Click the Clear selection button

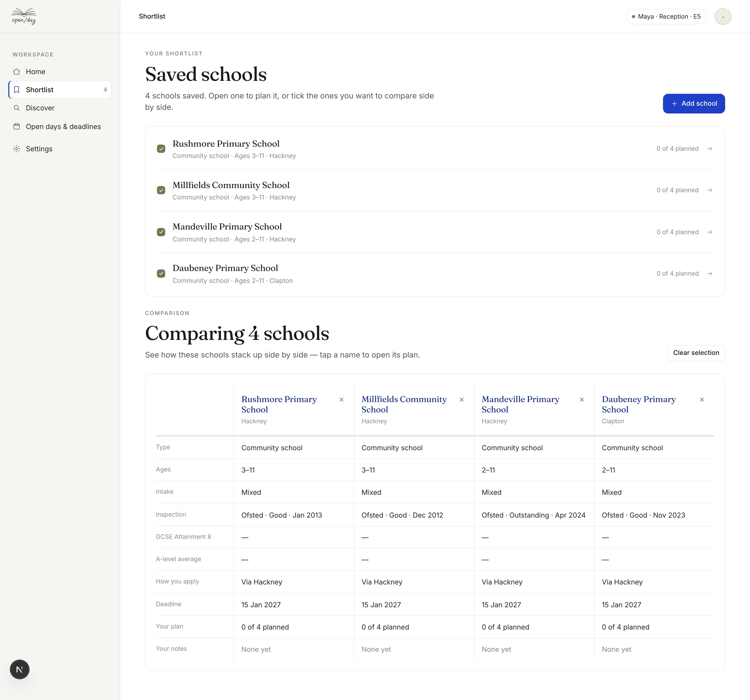point(696,353)
